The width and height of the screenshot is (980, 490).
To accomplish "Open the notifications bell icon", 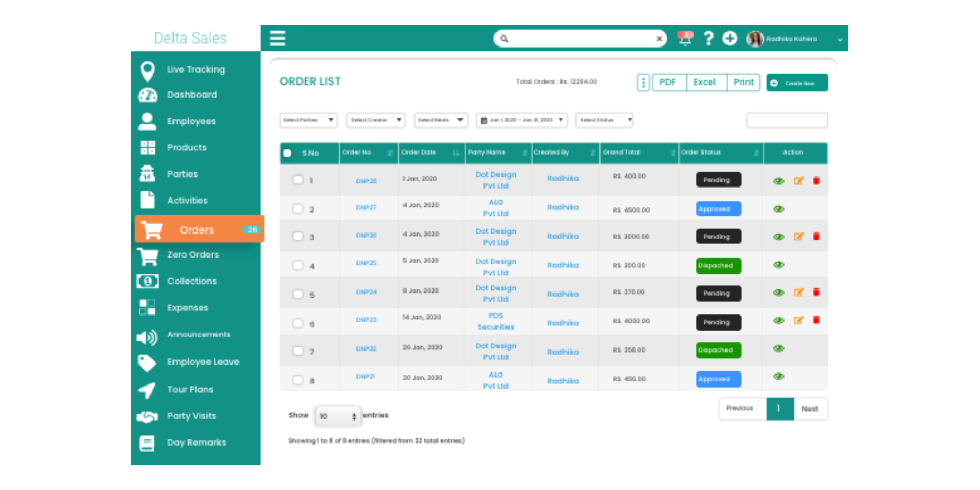I will [685, 38].
